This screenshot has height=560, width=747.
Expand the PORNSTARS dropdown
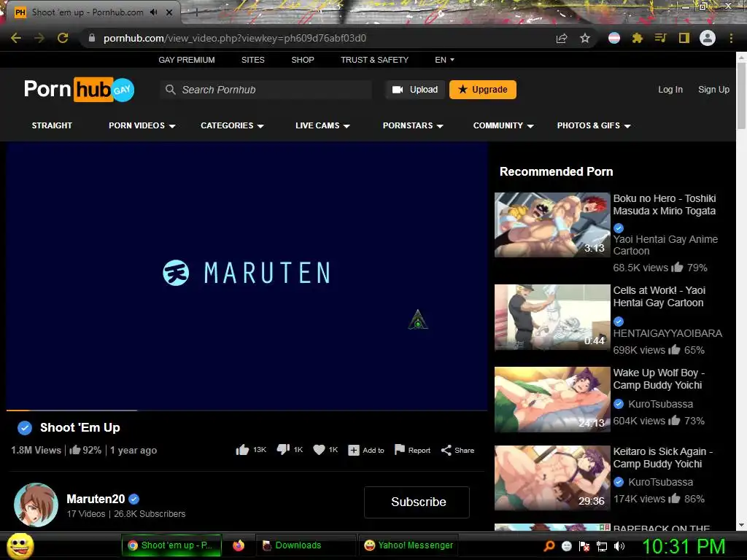(413, 125)
